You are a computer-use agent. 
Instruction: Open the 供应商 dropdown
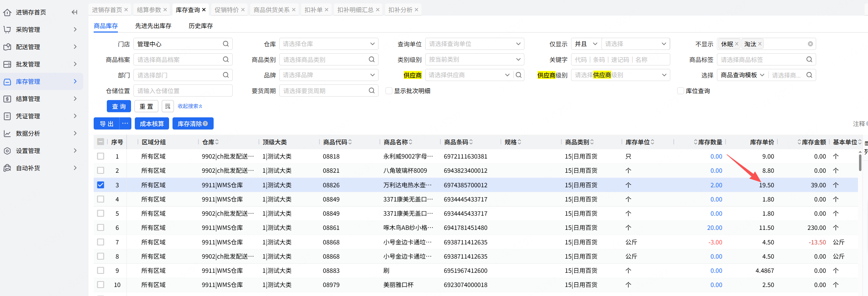click(469, 75)
